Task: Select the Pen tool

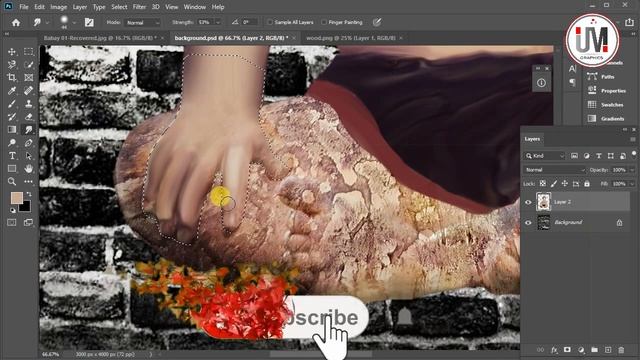Action: click(29, 143)
